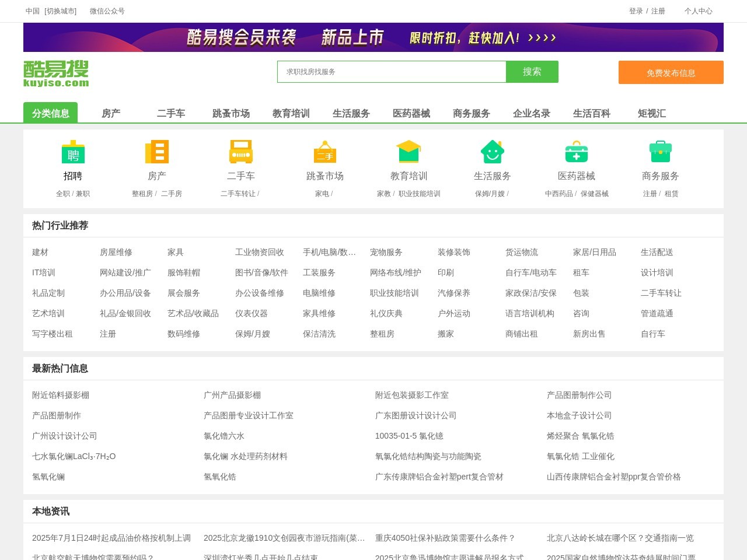Screen dimensions: 747x560
Task: Click the green 搜索 search button
Action: 532,72
